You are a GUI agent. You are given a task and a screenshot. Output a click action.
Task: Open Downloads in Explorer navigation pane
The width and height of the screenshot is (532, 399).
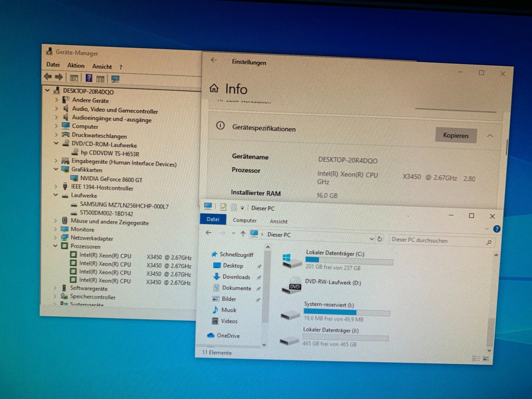(236, 277)
